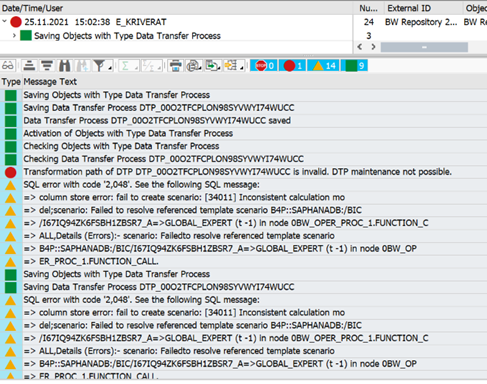This screenshot has height=384, width=487.
Task: Toggle the abort messages filter showing 0
Action: point(264,65)
